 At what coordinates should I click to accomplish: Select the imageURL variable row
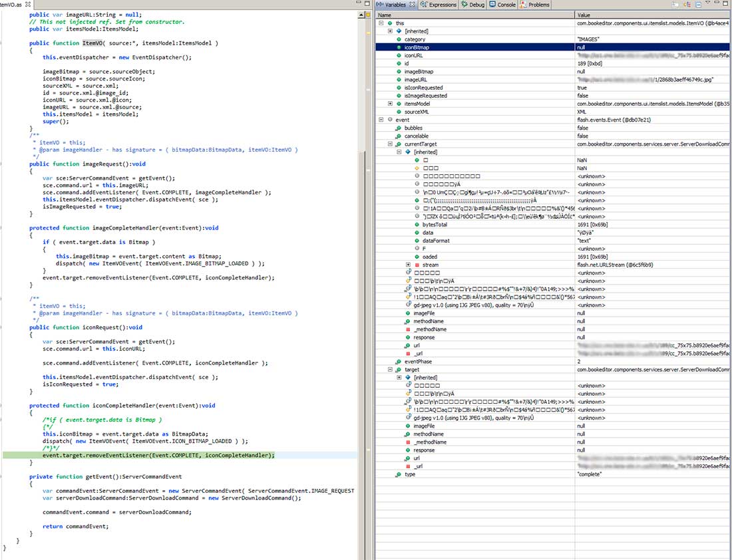point(553,79)
